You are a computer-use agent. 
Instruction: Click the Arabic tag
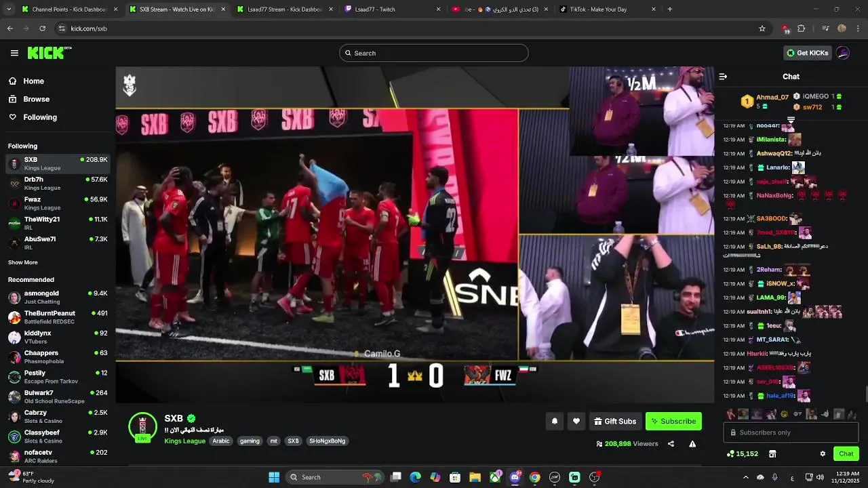[221, 441]
